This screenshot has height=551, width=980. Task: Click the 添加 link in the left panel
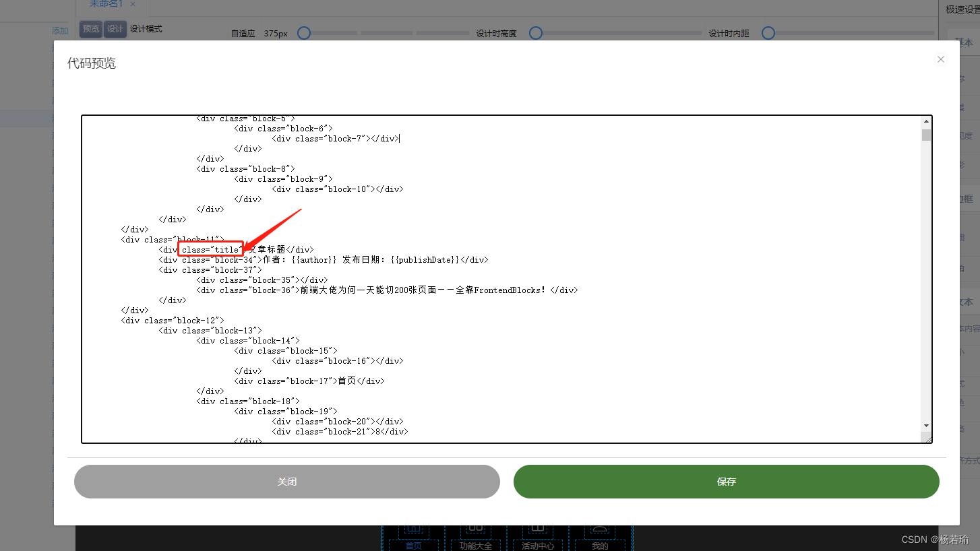60,30
